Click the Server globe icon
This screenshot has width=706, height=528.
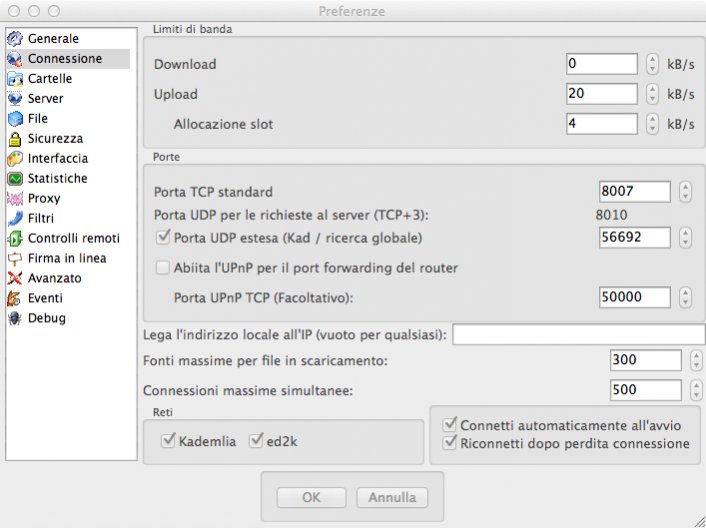15,99
